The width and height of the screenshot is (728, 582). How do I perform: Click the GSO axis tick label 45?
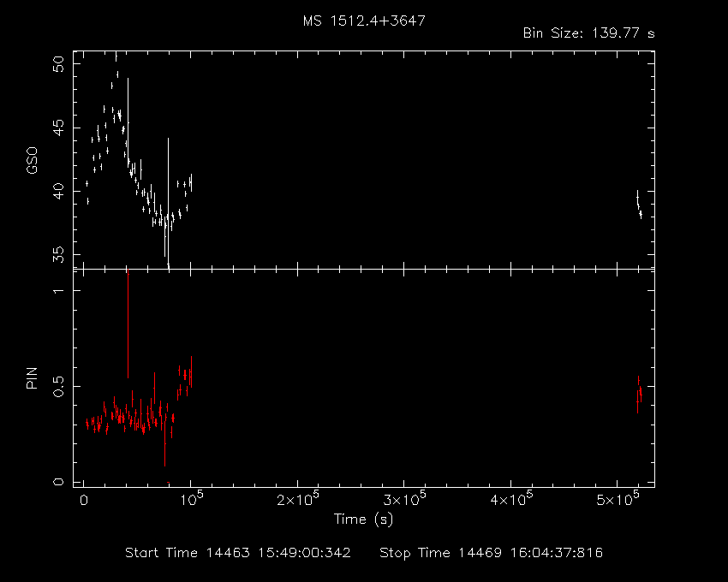click(59, 128)
